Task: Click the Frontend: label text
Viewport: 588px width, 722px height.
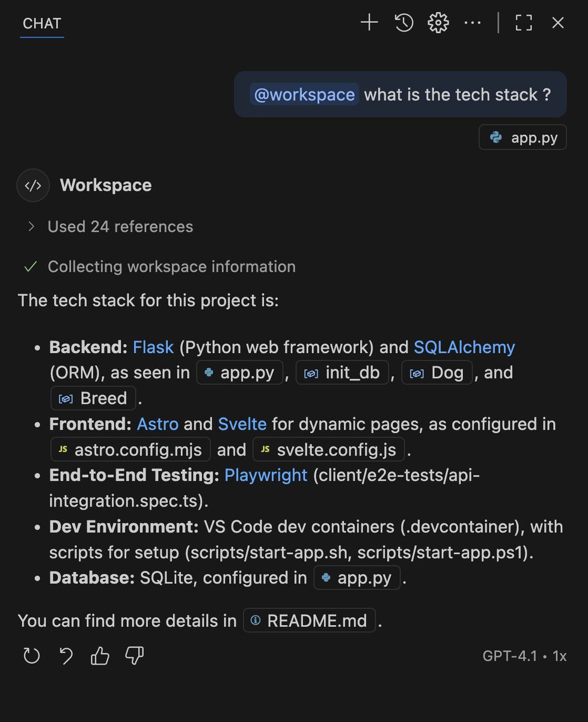Action: tap(90, 424)
